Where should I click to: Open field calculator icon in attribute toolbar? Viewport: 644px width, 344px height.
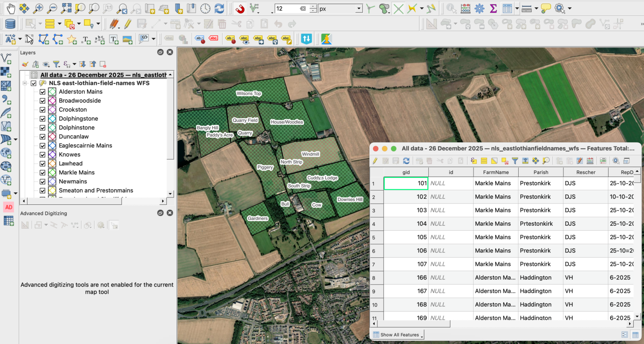pyautogui.click(x=590, y=161)
